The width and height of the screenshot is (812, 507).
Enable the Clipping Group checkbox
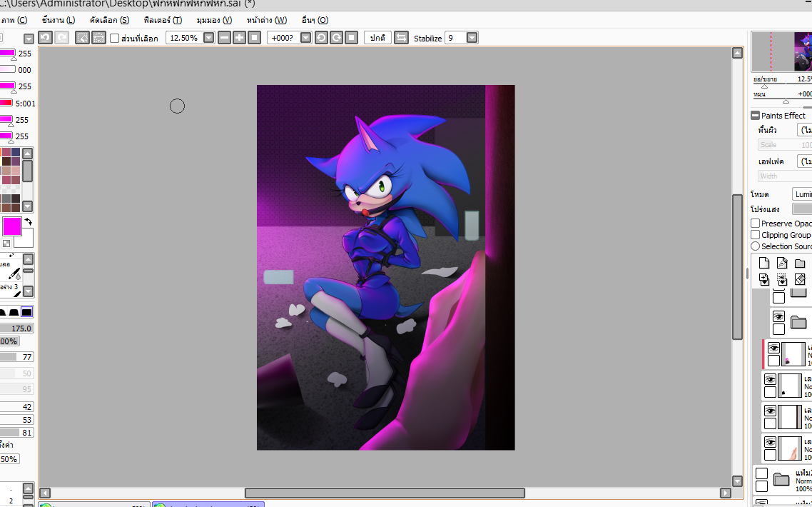pos(756,235)
